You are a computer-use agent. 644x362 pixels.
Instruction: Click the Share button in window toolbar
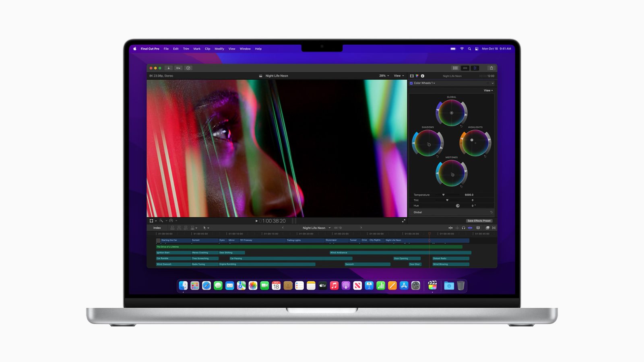(x=491, y=68)
